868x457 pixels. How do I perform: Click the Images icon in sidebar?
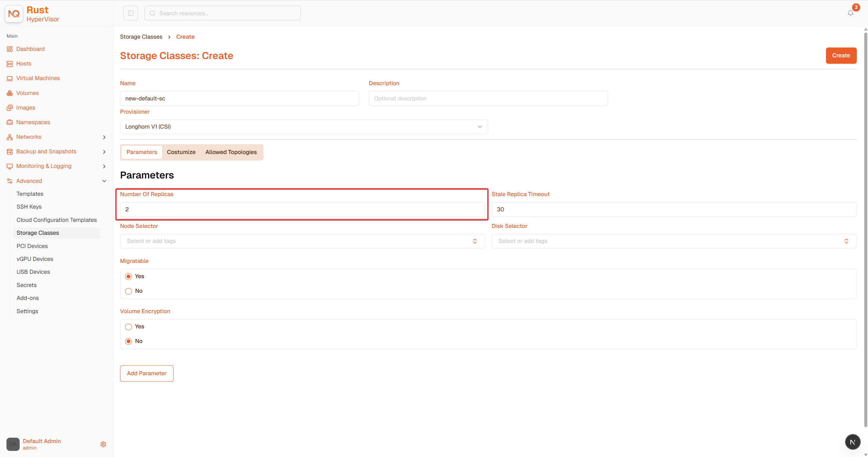9,108
